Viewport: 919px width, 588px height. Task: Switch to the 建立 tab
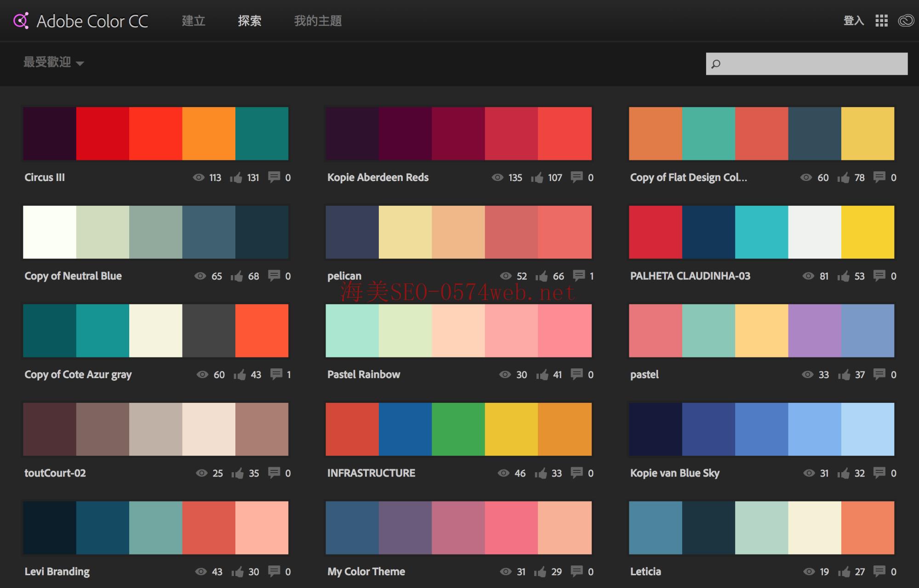pyautogui.click(x=193, y=21)
